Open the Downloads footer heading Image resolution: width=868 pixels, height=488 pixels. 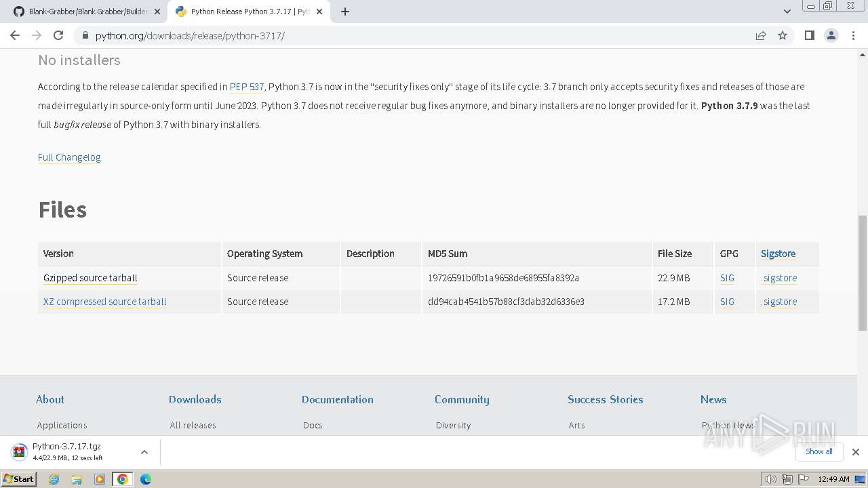[x=195, y=399]
